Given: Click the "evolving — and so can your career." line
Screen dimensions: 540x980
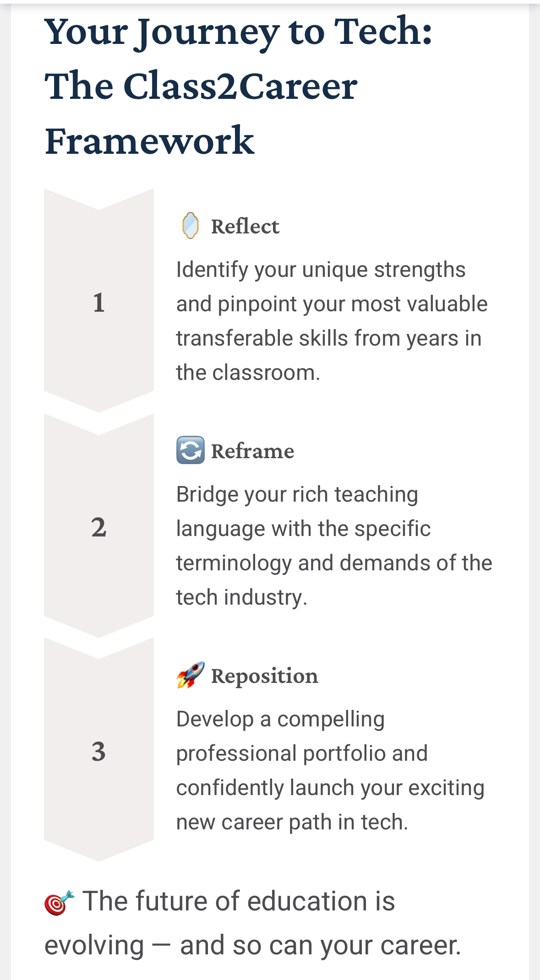Looking at the screenshot, I should coord(252,945).
